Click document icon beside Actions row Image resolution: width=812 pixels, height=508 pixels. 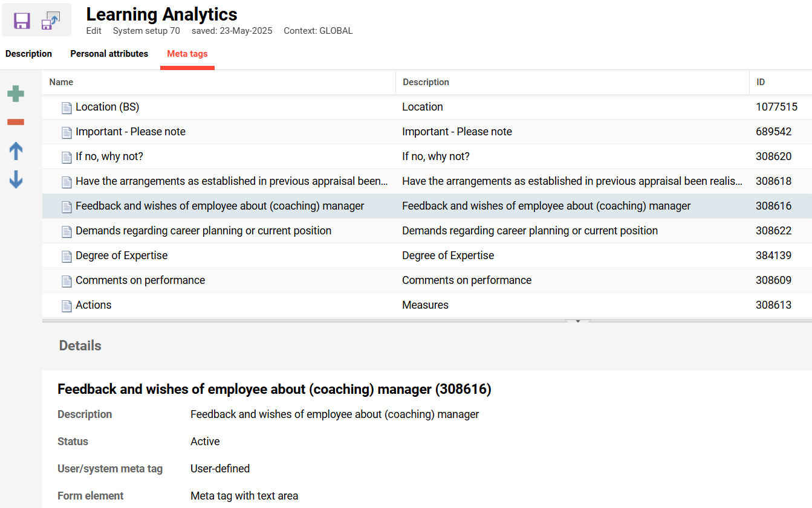67,306
